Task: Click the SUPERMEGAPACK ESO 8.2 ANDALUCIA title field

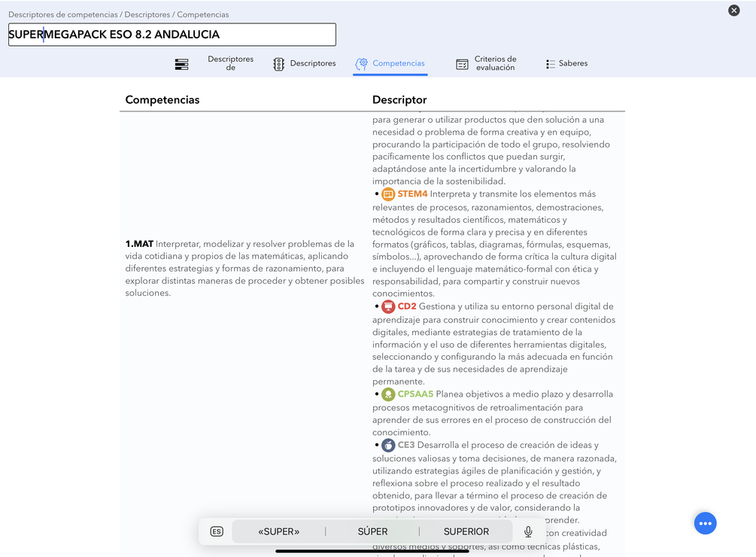Action: pos(172,35)
